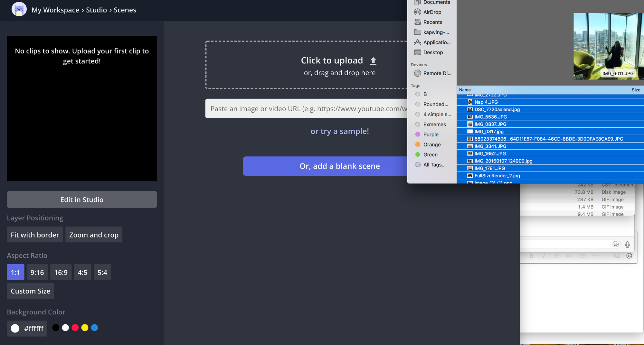The height and width of the screenshot is (345, 644).
Task: Open AirDrop in the file dialog sidebar
Action: coord(428,12)
